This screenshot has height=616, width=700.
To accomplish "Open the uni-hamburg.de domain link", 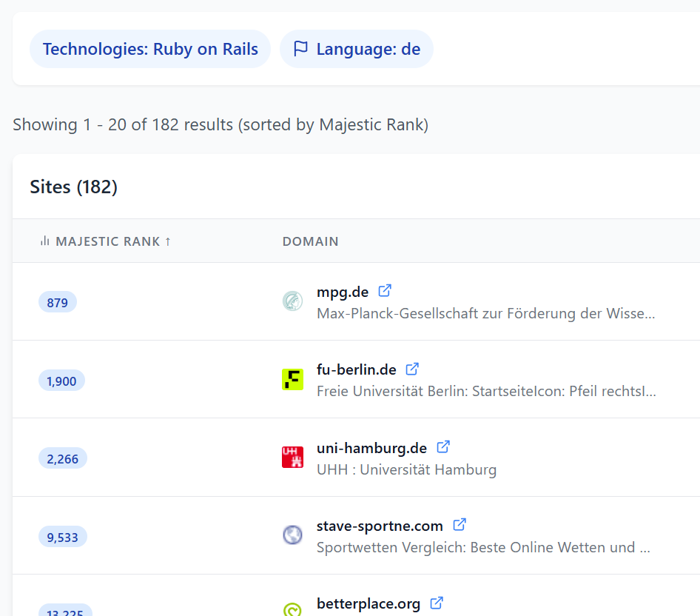I will (371, 448).
